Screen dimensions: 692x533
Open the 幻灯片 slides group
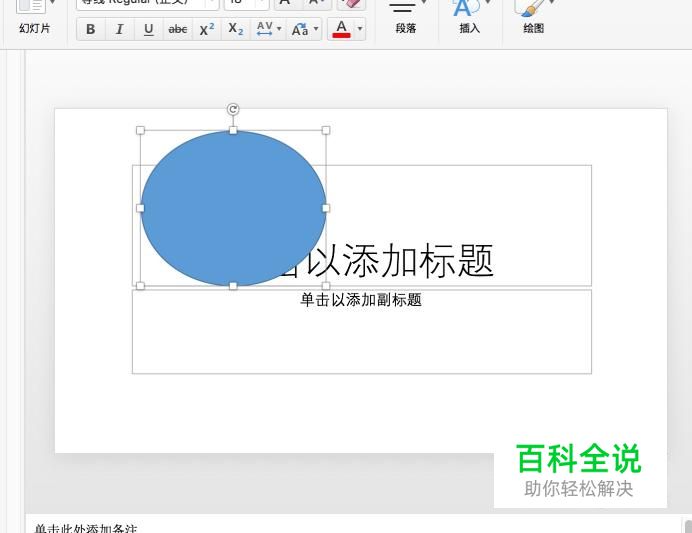[x=34, y=18]
